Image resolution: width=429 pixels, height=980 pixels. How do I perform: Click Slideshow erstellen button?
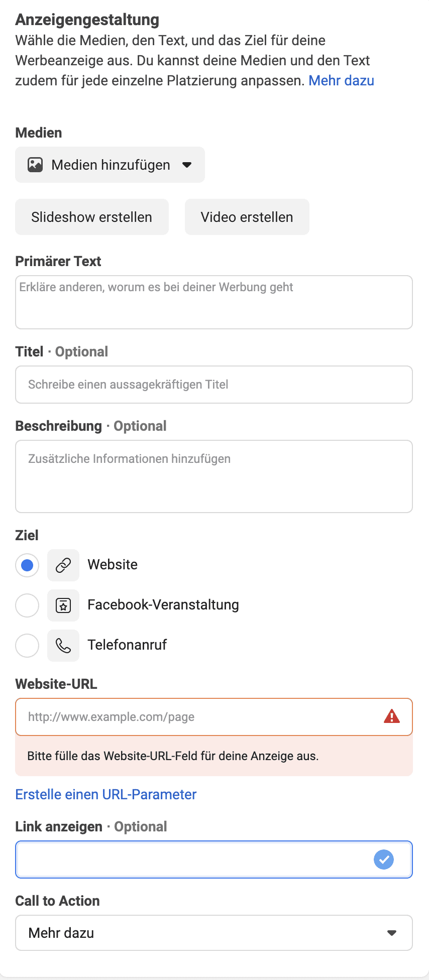tap(92, 217)
